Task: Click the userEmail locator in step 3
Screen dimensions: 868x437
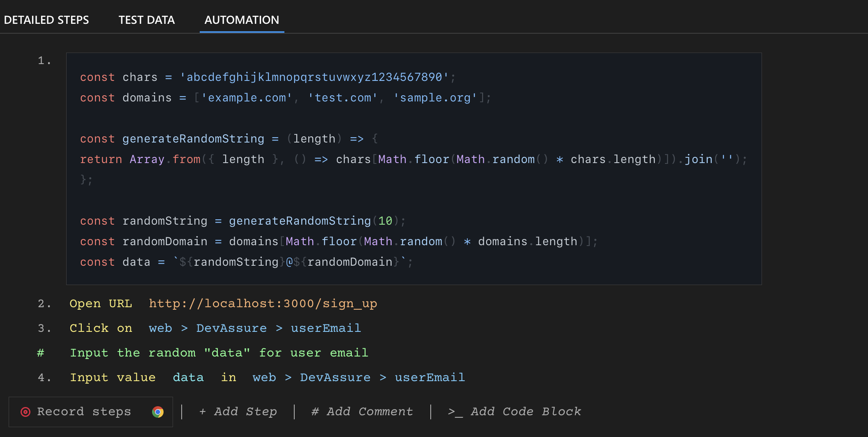Action: coord(326,328)
